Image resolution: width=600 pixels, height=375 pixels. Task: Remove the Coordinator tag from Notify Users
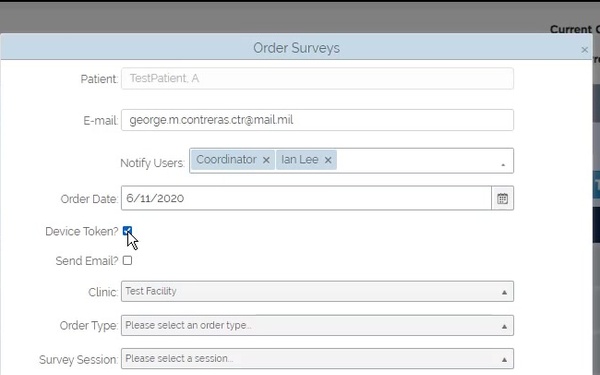pos(266,160)
